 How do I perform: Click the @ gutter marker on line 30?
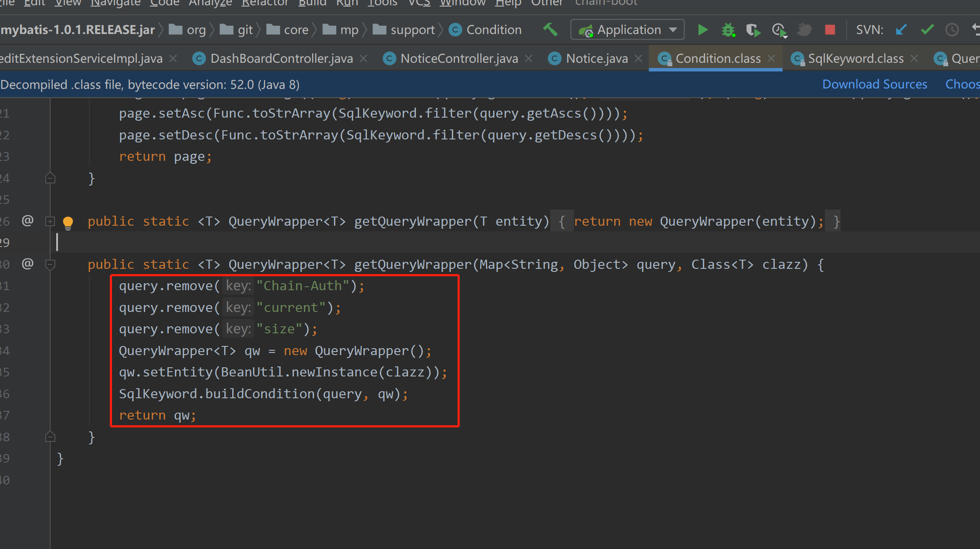coord(27,264)
